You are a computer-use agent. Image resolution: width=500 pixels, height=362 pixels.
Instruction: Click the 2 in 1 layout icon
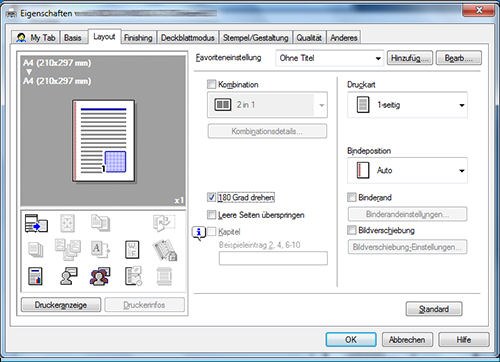point(222,105)
